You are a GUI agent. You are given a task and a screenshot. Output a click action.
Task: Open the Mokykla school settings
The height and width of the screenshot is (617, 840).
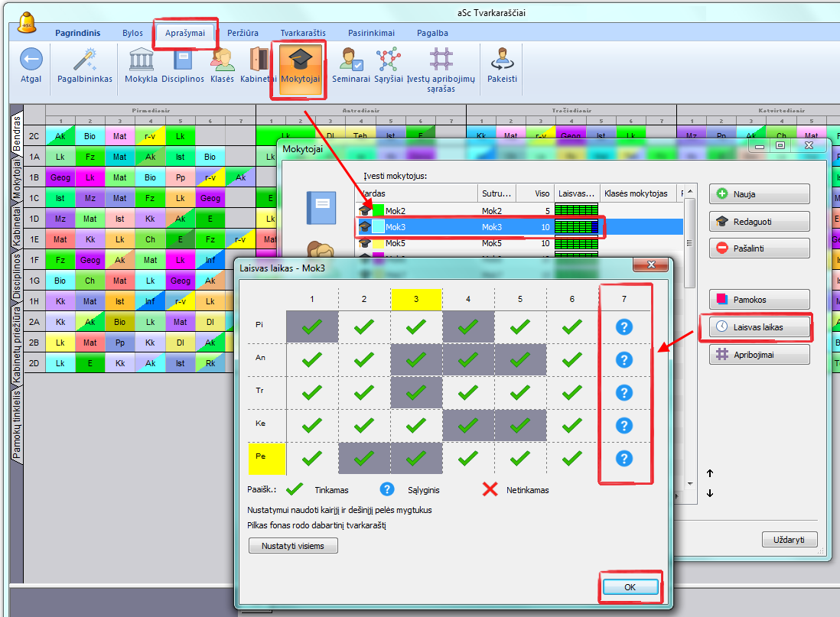click(141, 60)
